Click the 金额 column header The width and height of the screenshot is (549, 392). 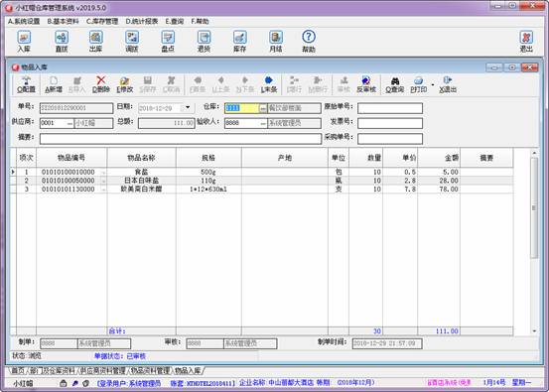point(439,158)
